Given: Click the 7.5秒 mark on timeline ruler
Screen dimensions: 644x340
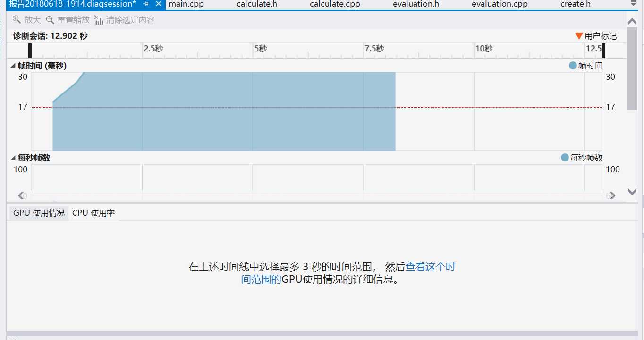Looking at the screenshot, I should coord(374,49).
